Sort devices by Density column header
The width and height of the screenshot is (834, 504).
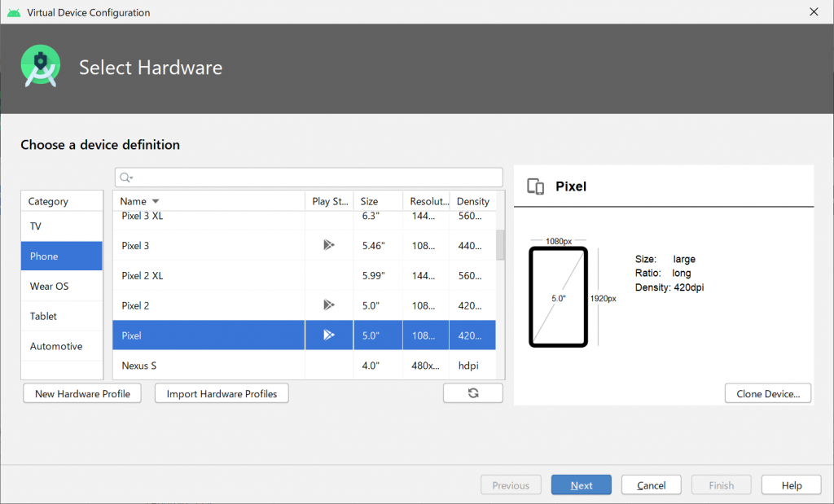[x=472, y=201]
